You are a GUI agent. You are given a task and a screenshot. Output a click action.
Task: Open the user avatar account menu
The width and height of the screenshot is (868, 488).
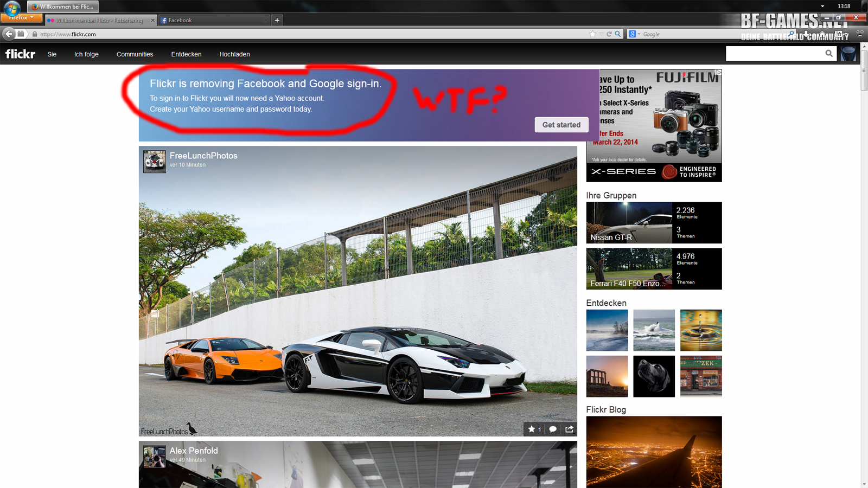click(x=848, y=54)
